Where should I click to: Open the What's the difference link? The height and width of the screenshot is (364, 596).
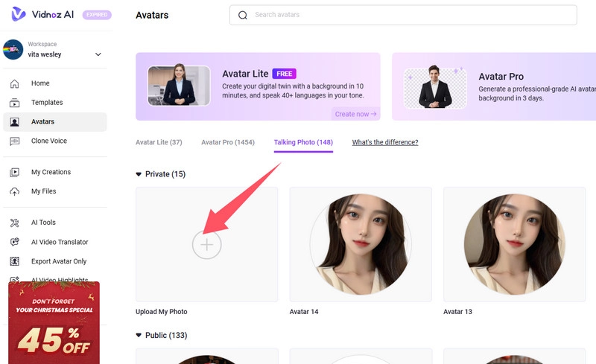pos(385,142)
